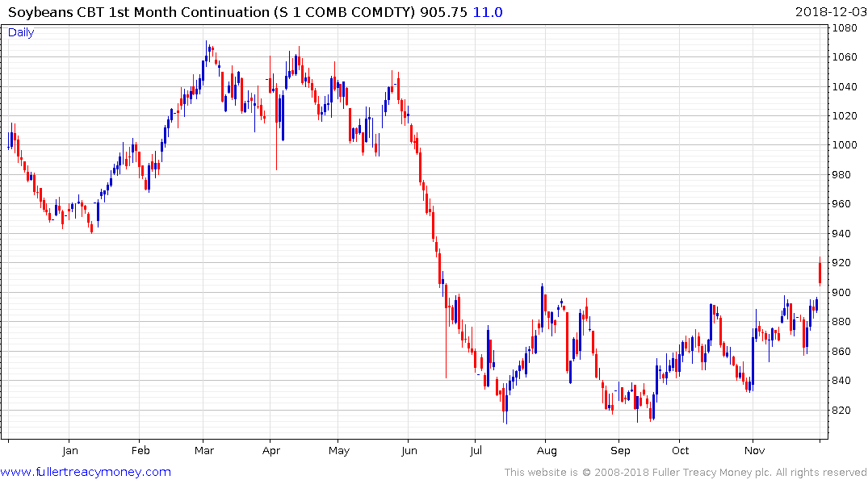868x484 pixels.
Task: Click the final red candle near 920
Action: (x=820, y=273)
